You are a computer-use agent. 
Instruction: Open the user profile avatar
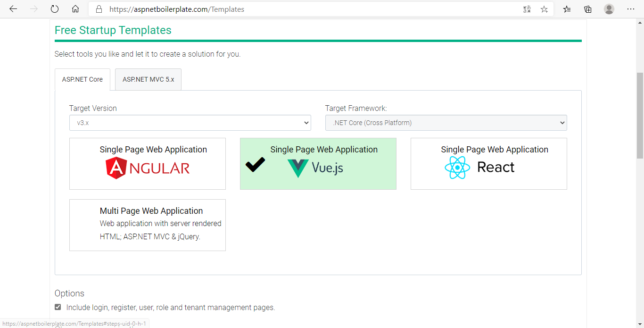click(x=609, y=9)
